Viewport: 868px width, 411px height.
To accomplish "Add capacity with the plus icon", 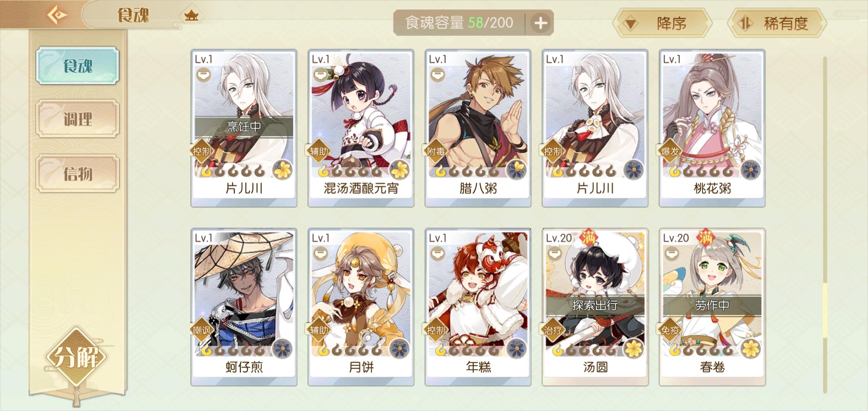I will point(541,23).
